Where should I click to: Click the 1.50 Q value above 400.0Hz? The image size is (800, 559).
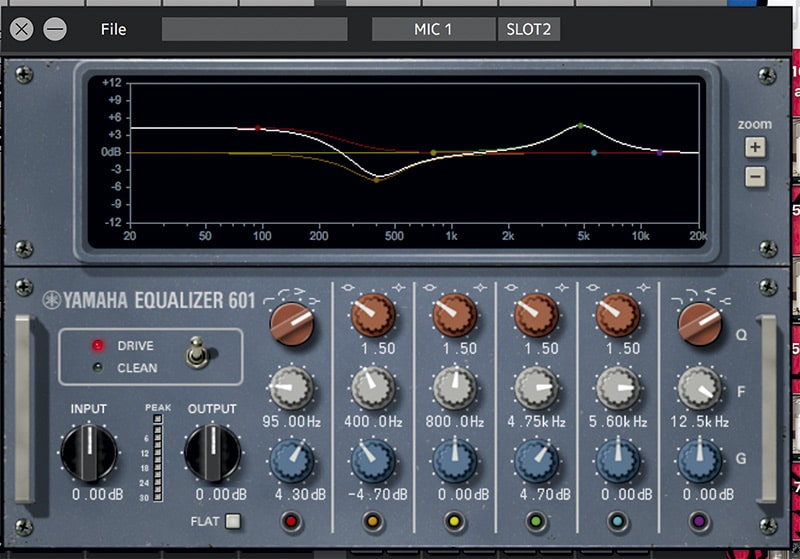pyautogui.click(x=378, y=349)
